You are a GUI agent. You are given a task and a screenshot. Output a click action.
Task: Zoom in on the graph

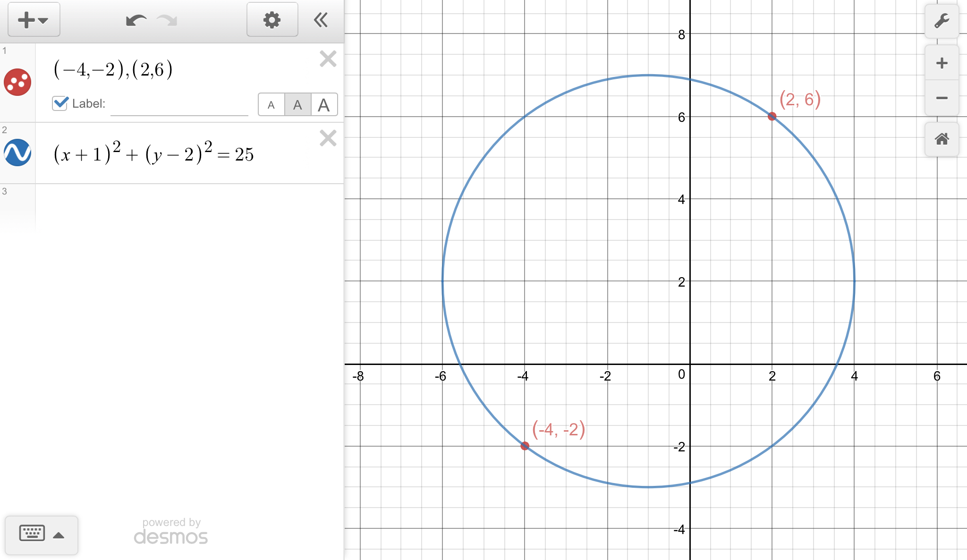click(942, 63)
